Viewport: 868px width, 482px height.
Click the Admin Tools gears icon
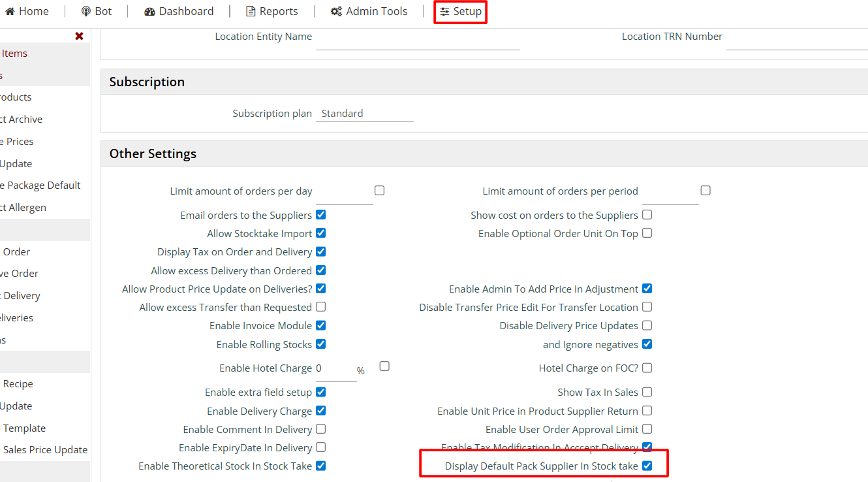(x=336, y=11)
